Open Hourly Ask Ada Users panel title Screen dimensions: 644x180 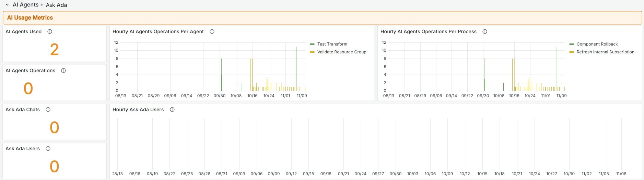pos(138,110)
